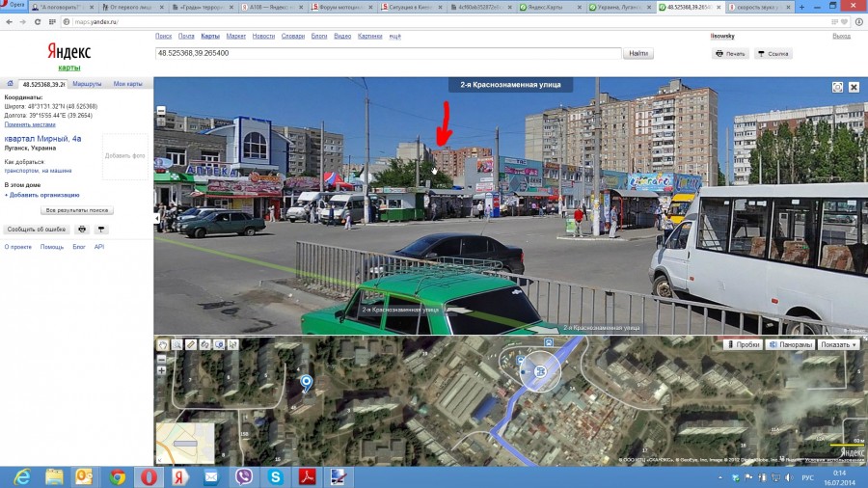Screen dimensions: 868x488
Task: Click the print icon beside Сообщить об ошибке
Action: pos(82,230)
